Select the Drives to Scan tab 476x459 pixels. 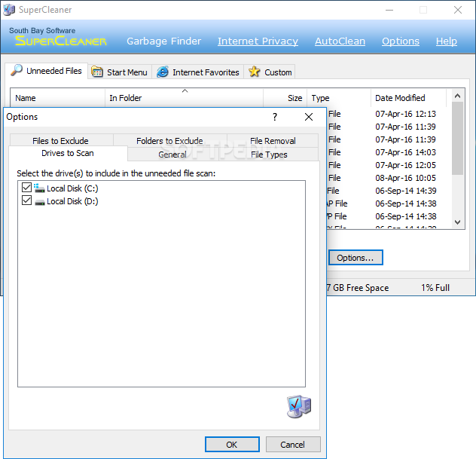click(x=68, y=153)
